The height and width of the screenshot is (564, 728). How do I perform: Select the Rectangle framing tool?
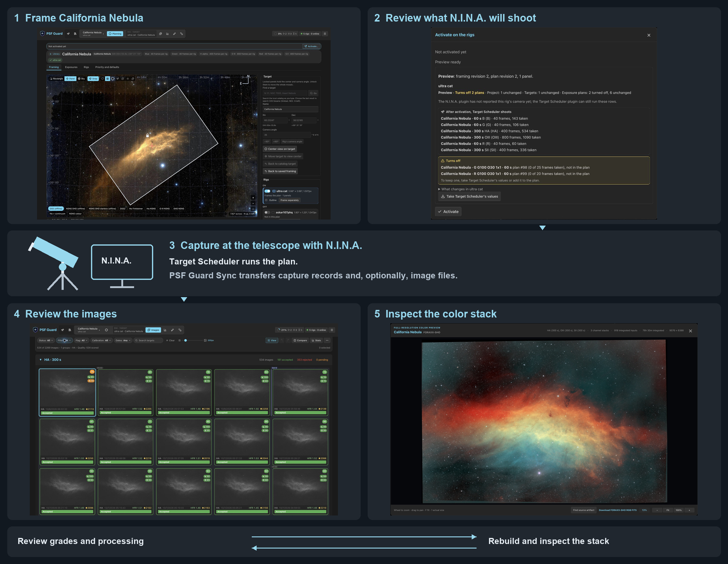pos(56,79)
